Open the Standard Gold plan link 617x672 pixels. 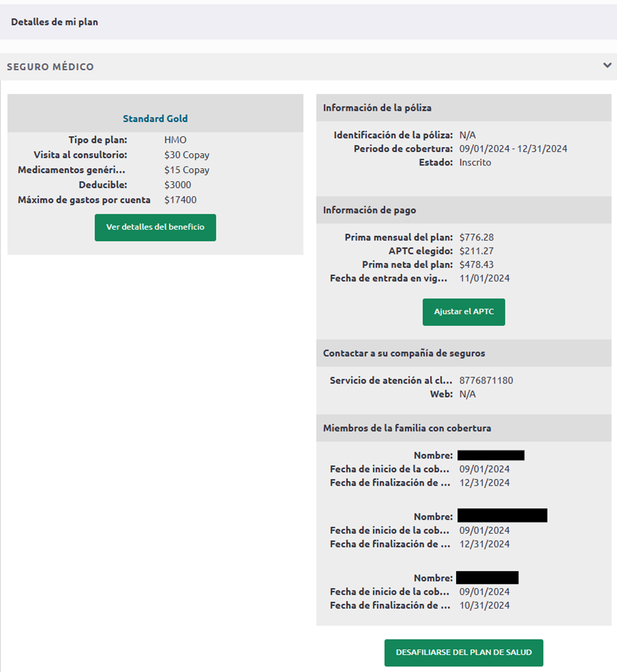[x=155, y=118]
